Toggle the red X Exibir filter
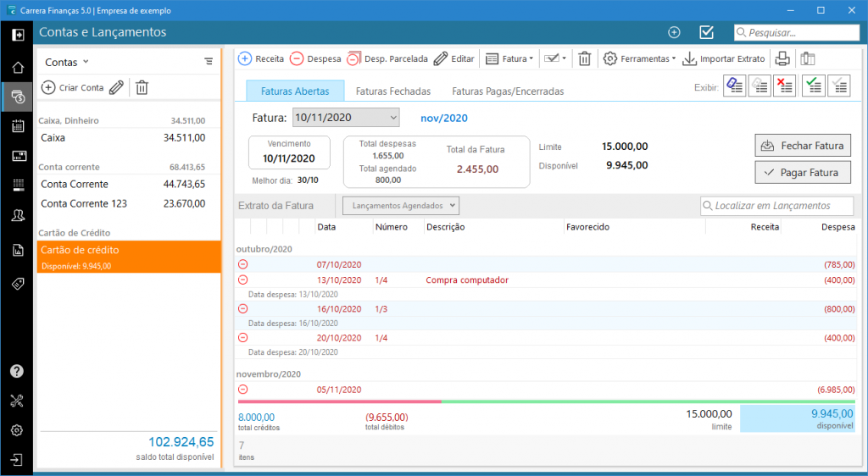868x476 pixels. [x=785, y=86]
